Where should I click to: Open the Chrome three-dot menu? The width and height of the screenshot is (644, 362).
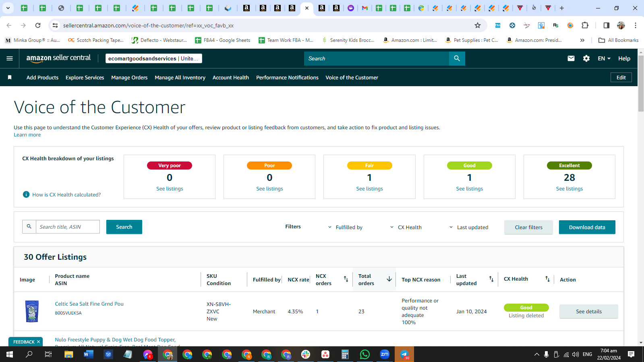tap(636, 25)
